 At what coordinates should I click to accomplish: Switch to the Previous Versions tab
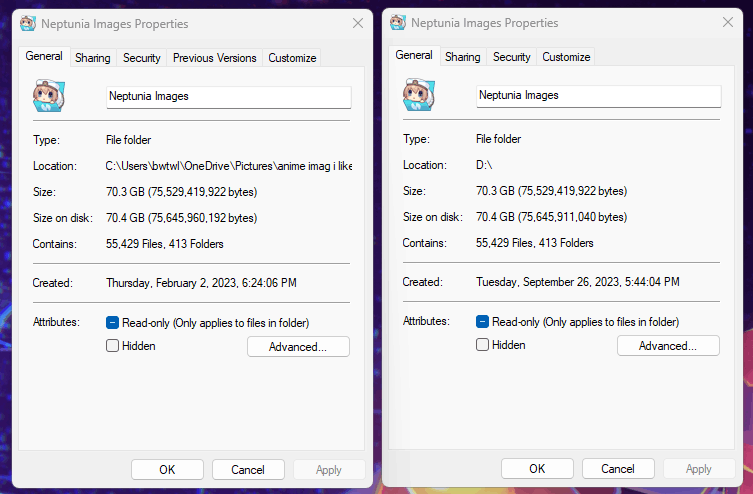point(215,58)
